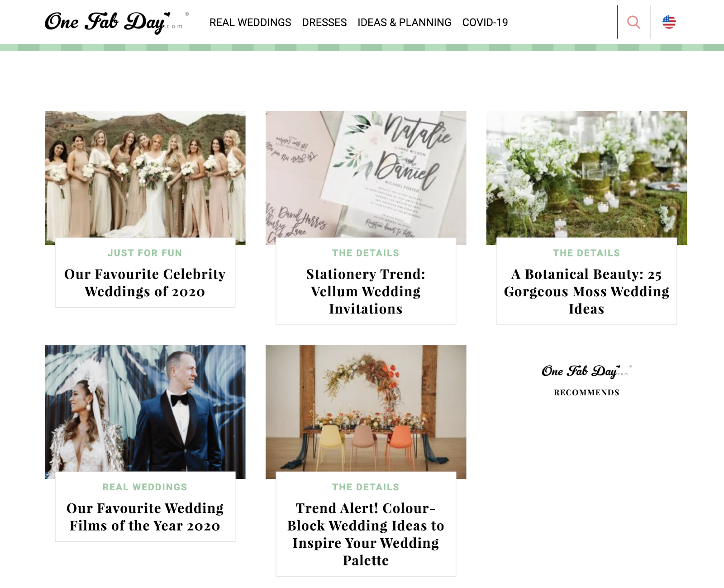Select the Just For Fun category label
724x588 pixels.
tap(145, 253)
